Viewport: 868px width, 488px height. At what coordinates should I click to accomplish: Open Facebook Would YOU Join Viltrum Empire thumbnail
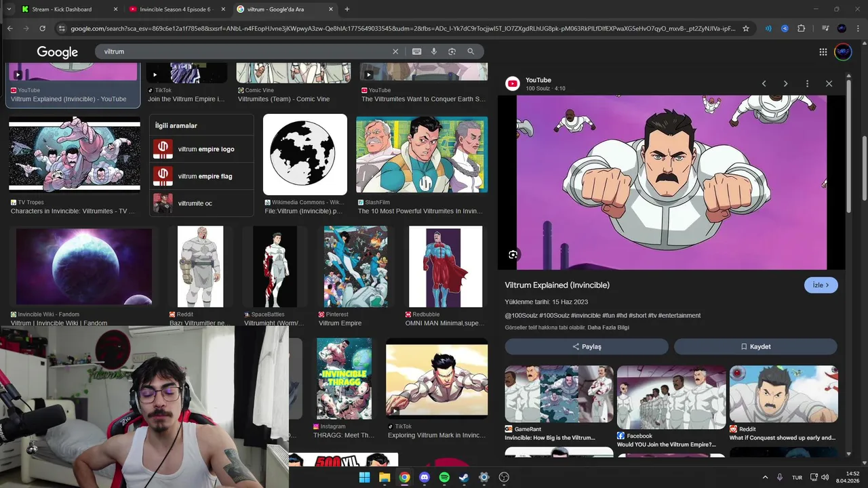click(x=671, y=397)
